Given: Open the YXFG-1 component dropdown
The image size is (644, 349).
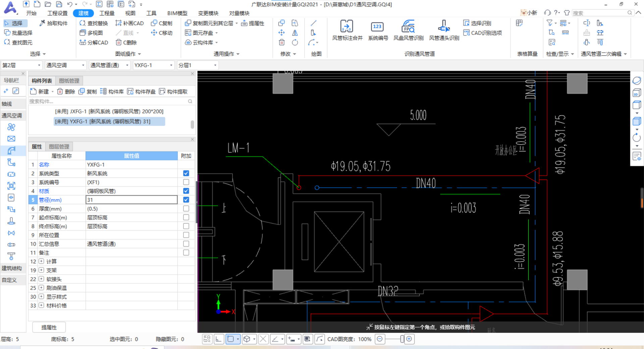Looking at the screenshot, I should [154, 65].
